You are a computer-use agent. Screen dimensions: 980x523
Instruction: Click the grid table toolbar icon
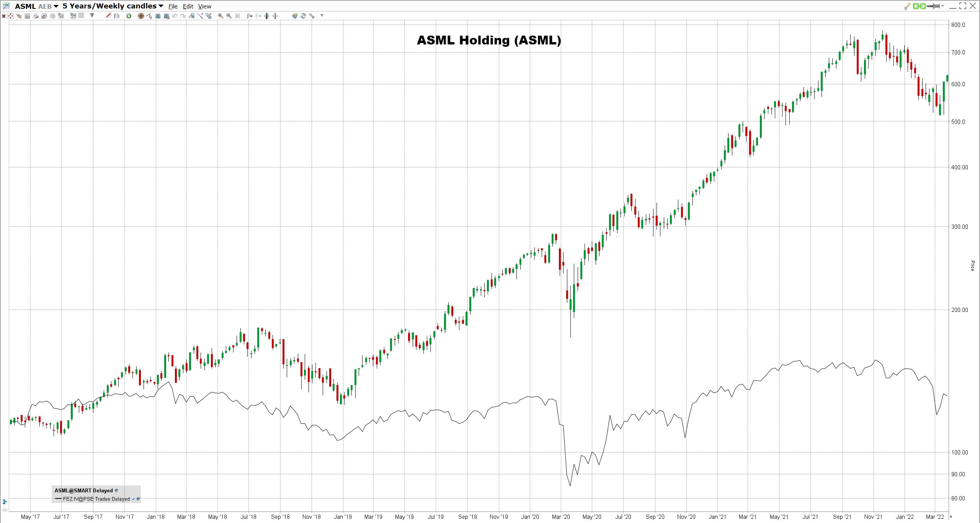pyautogui.click(x=27, y=16)
